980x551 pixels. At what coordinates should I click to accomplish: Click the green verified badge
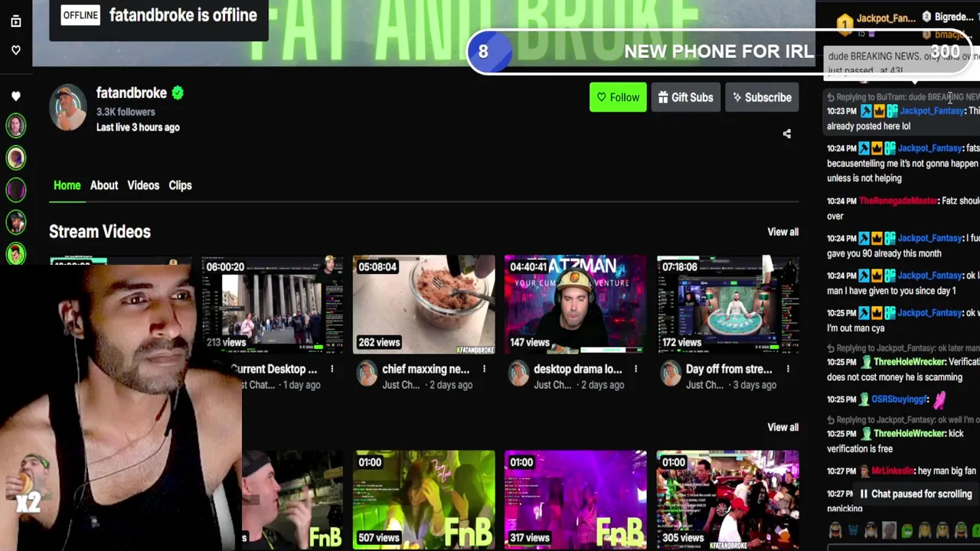click(x=178, y=93)
